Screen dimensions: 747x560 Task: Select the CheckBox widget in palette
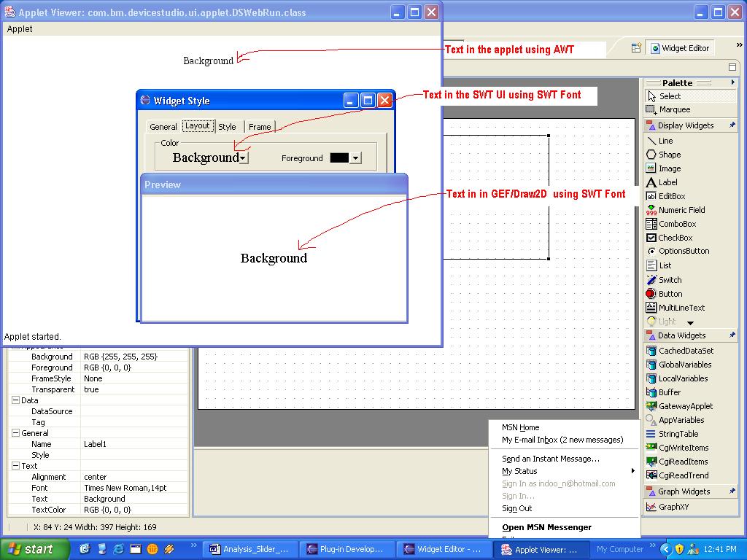(x=675, y=238)
